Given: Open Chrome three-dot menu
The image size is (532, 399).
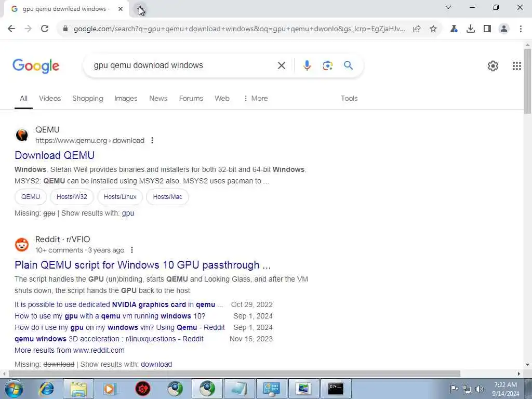Looking at the screenshot, I should [x=521, y=29].
